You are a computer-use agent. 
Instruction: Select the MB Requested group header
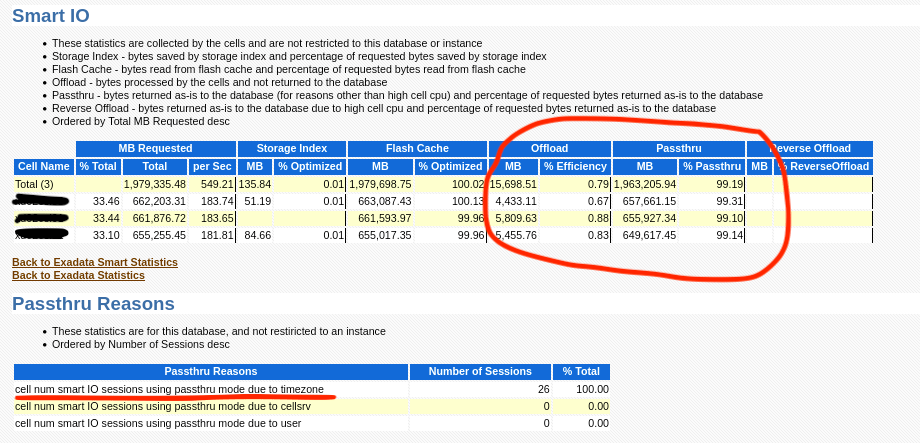pyautogui.click(x=155, y=149)
